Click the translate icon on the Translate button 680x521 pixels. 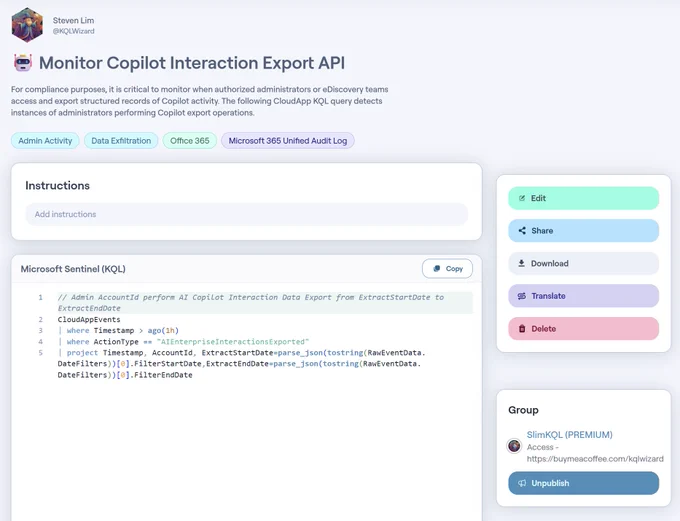click(x=522, y=296)
